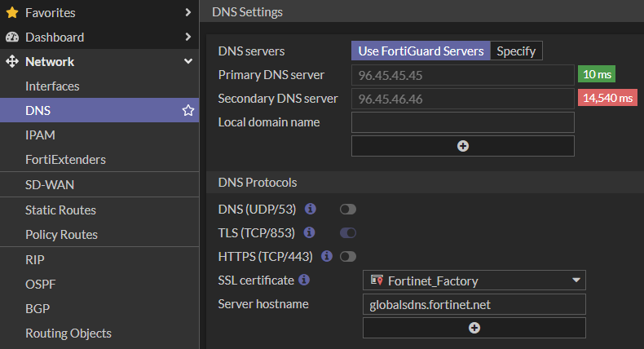Viewport: 644px width, 349px height.
Task: Click the info icon next to SSL certificate
Action: 304,280
